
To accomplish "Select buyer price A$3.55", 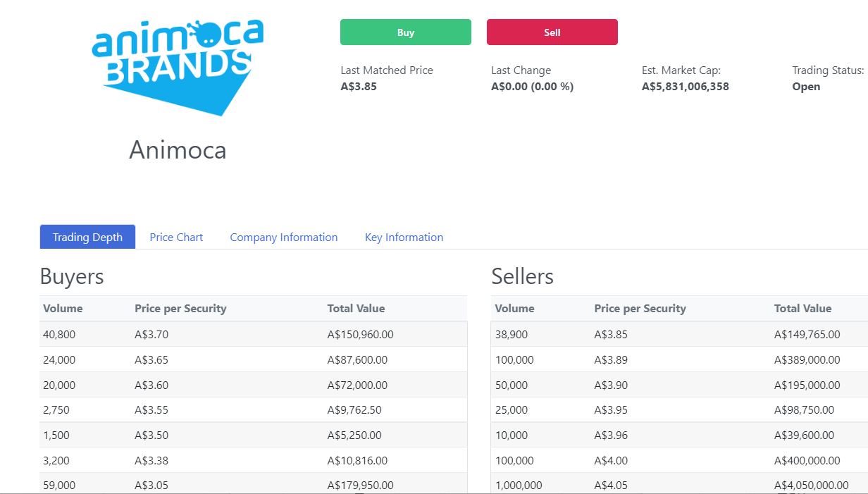I will pyautogui.click(x=151, y=410).
